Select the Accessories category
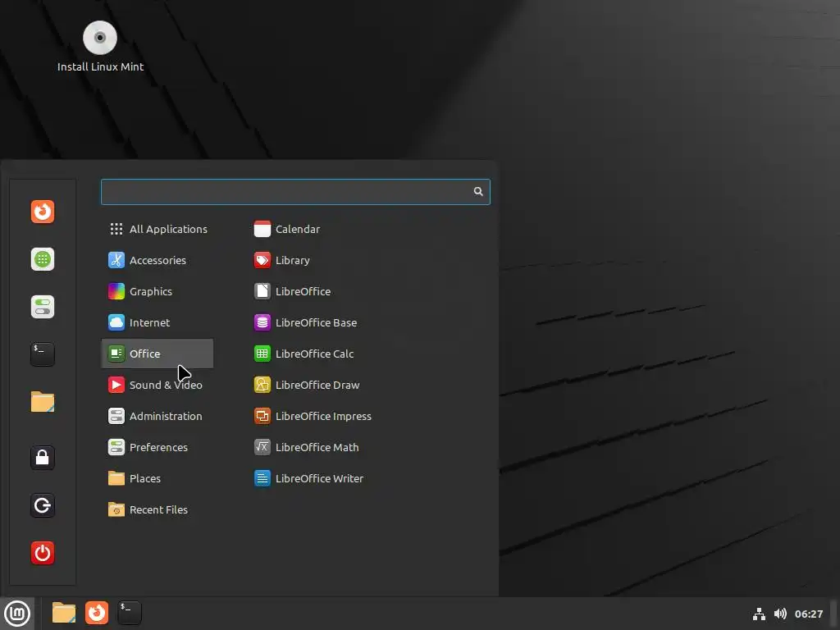840x630 pixels. click(x=157, y=260)
